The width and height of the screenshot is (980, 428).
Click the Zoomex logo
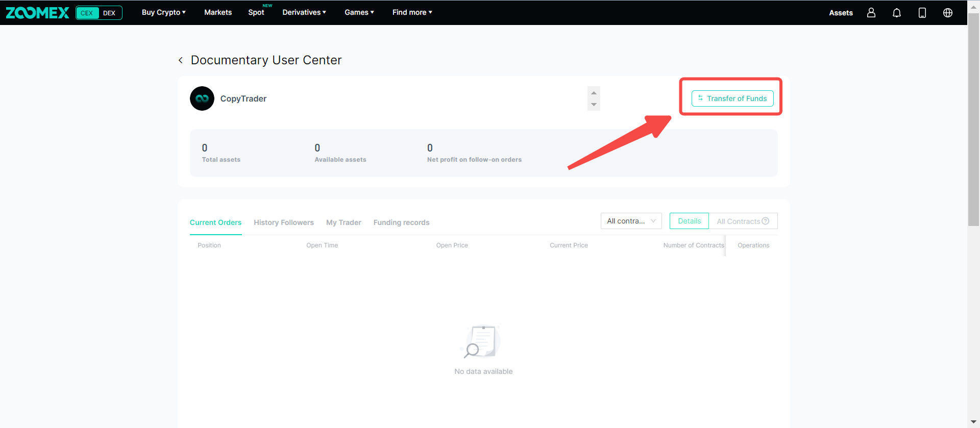[x=37, y=13]
